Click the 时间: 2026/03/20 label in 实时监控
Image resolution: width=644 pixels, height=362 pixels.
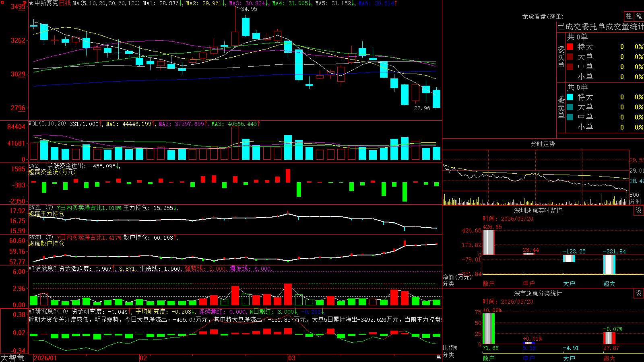(508, 219)
